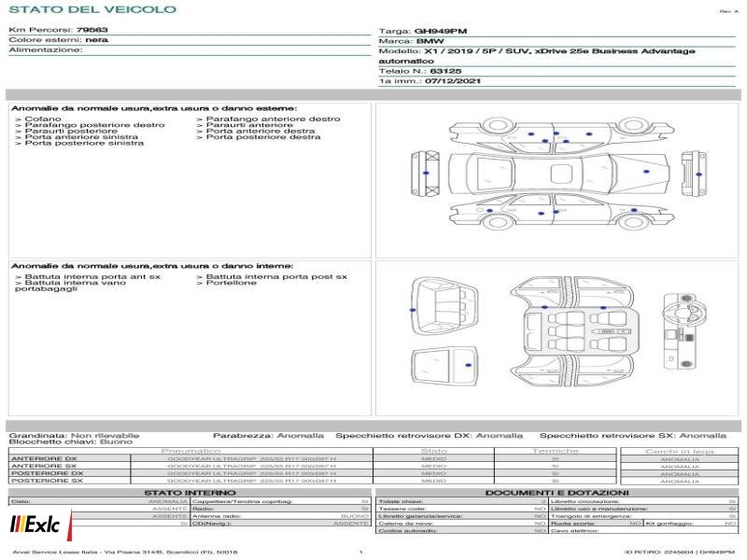Click Porta posteriore sinistra entry
The image size is (747, 560).
tap(79, 143)
